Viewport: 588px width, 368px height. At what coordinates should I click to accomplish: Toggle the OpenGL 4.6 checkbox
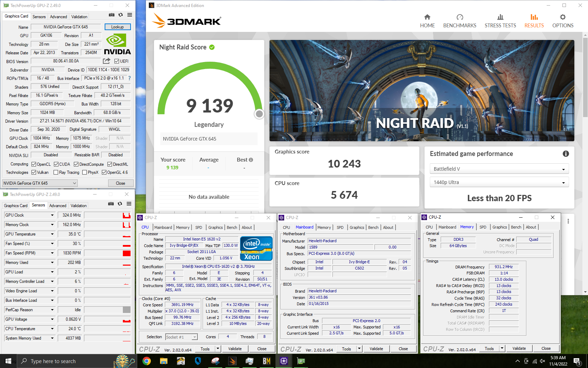[104, 172]
